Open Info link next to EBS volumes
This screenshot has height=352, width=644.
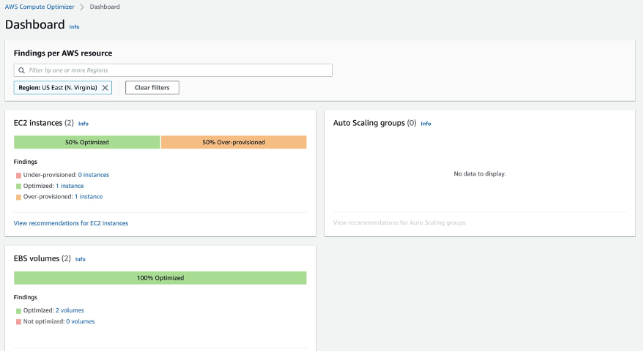(81, 259)
